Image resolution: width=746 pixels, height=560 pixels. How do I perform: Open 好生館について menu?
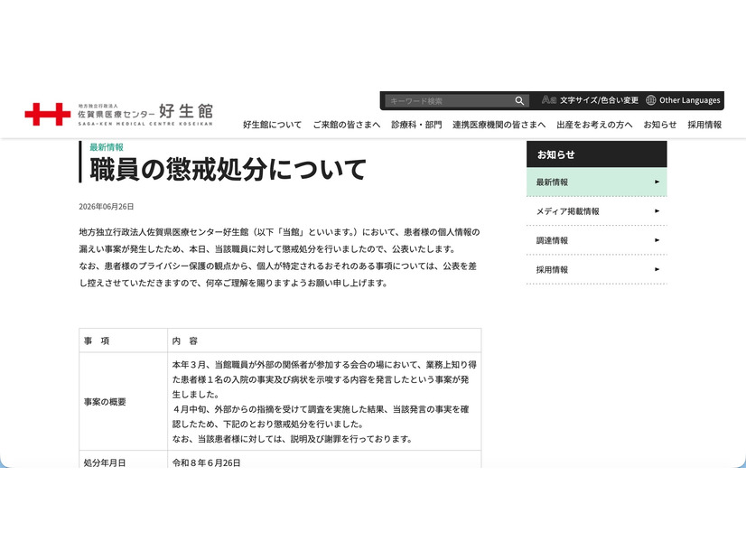point(272,125)
